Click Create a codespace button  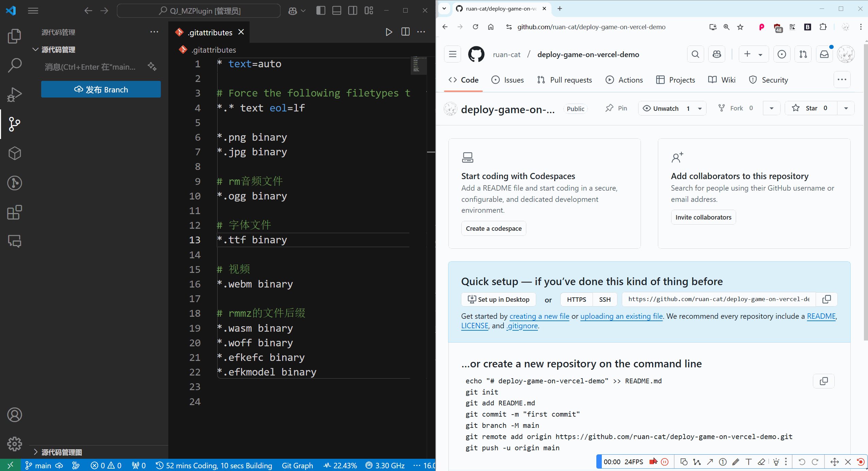pyautogui.click(x=494, y=228)
